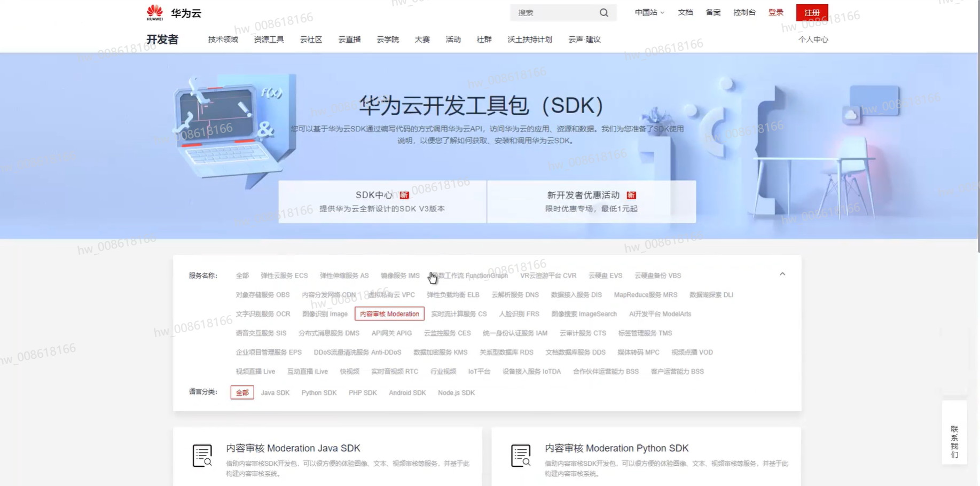Open the 新开发者优惠活动 banner card

click(x=591, y=201)
